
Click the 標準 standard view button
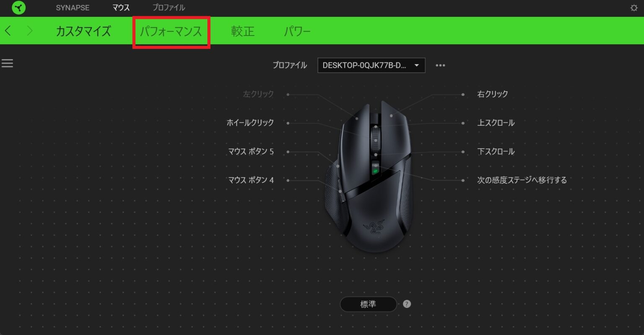click(368, 304)
